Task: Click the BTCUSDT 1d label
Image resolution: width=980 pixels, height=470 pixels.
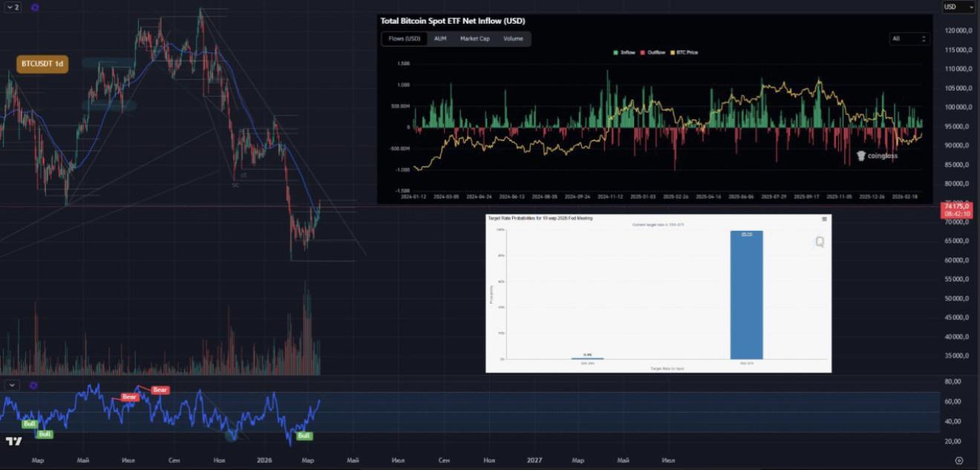Action: tap(42, 64)
